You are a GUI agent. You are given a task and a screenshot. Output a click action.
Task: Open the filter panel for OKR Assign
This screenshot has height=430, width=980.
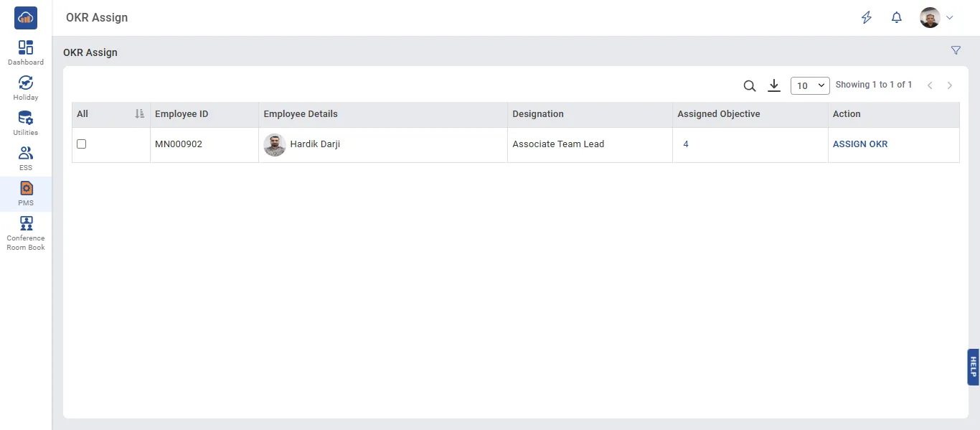956,50
